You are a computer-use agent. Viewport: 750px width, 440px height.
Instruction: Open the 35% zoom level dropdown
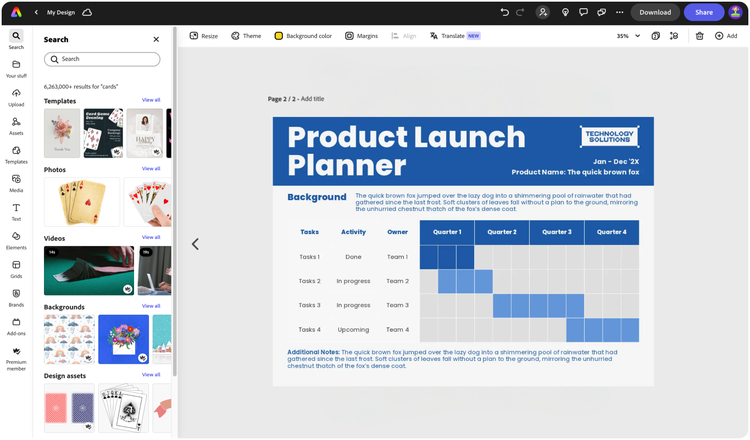tap(628, 36)
